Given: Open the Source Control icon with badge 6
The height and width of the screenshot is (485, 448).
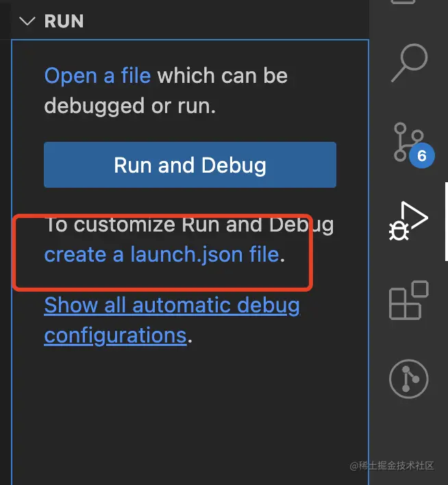Looking at the screenshot, I should (x=414, y=145).
